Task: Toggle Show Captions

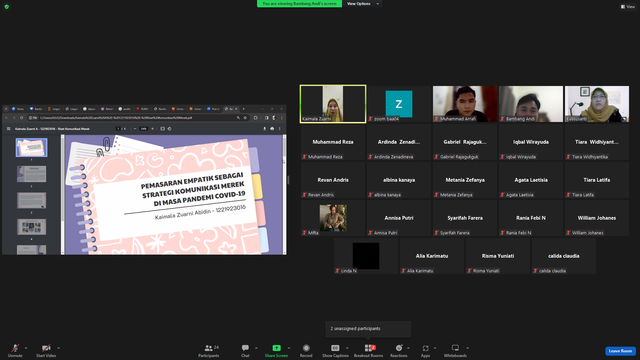Action: [335, 350]
